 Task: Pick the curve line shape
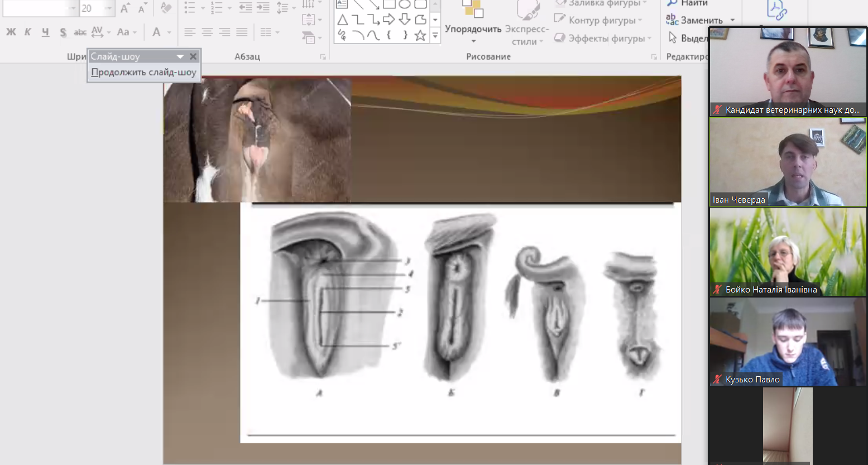pos(373,36)
